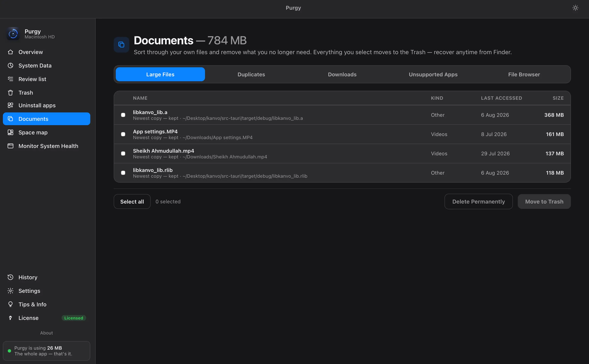
Task: Click the 118 MB size value
Action: [555, 173]
